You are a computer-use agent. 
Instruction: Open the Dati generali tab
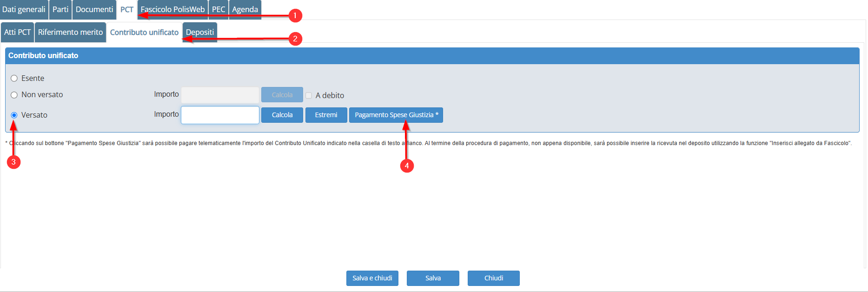click(x=24, y=9)
